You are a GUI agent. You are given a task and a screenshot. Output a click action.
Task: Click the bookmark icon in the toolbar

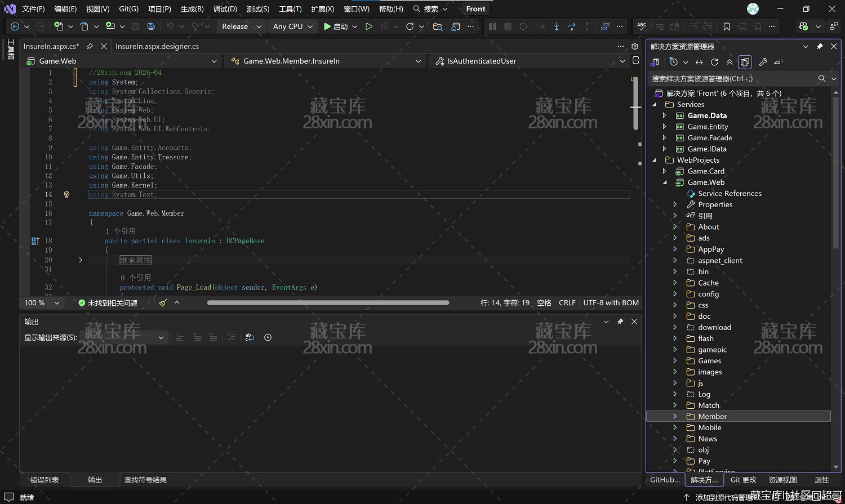pyautogui.click(x=727, y=26)
